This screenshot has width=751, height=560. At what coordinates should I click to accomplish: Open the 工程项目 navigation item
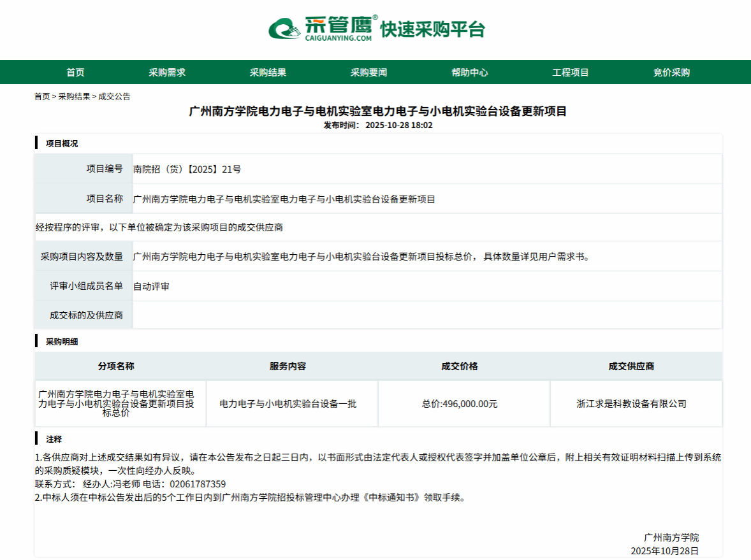571,73
